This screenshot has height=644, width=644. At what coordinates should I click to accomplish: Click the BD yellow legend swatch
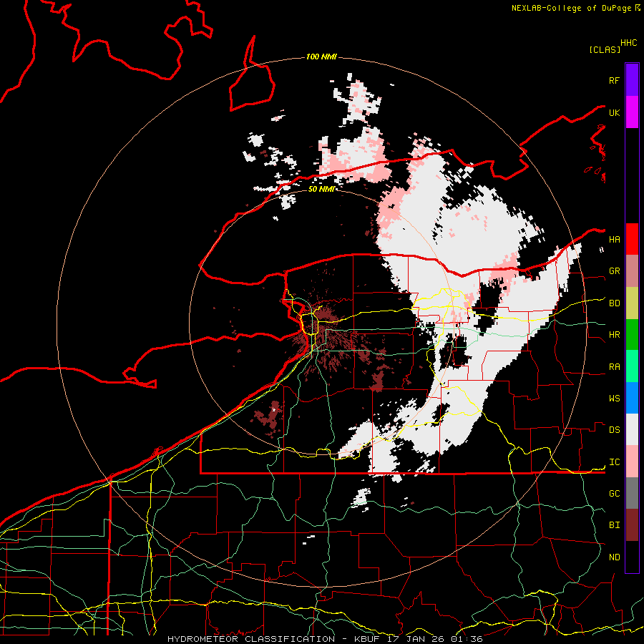click(632, 303)
